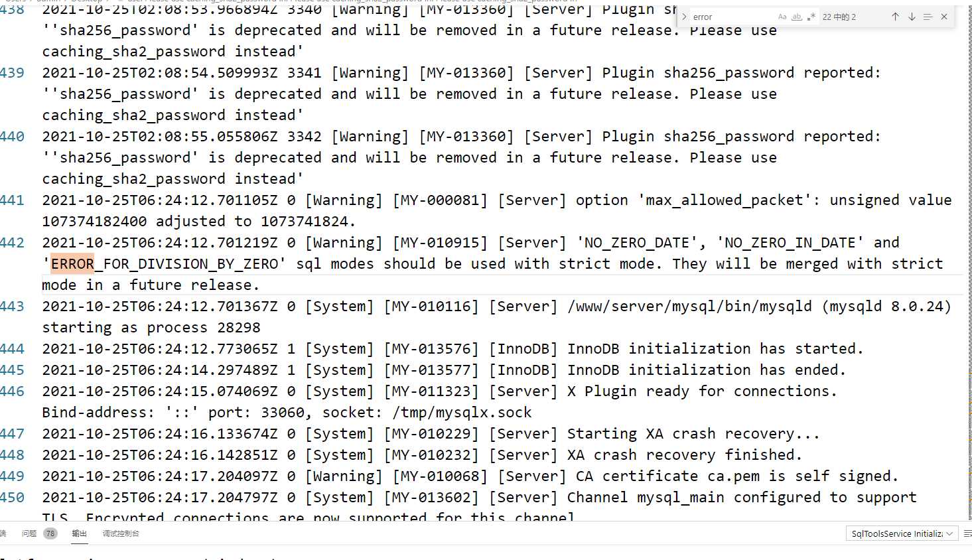This screenshot has width=972, height=560.
Task: Click the output panel list icon
Action: [967, 533]
